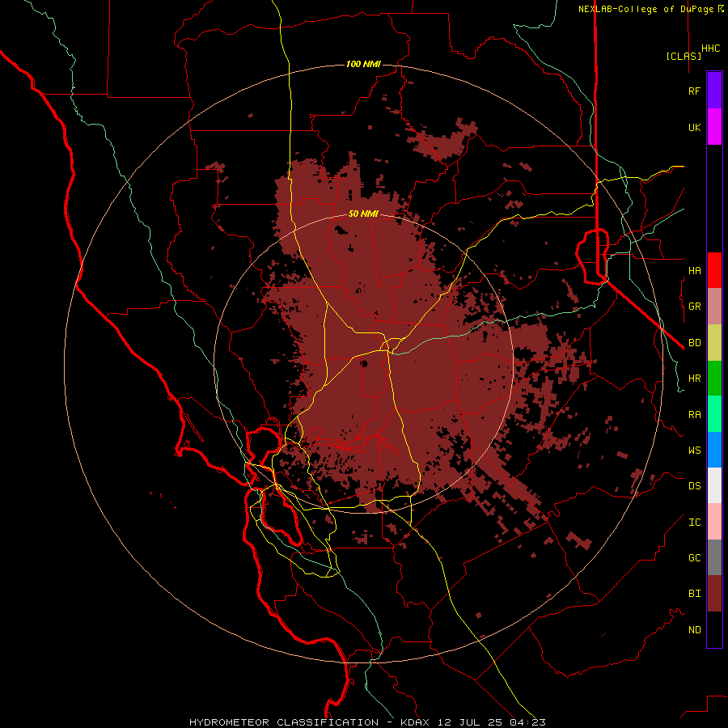Image resolution: width=728 pixels, height=728 pixels.
Task: Click the BI dark red legend swatch
Action: (714, 594)
